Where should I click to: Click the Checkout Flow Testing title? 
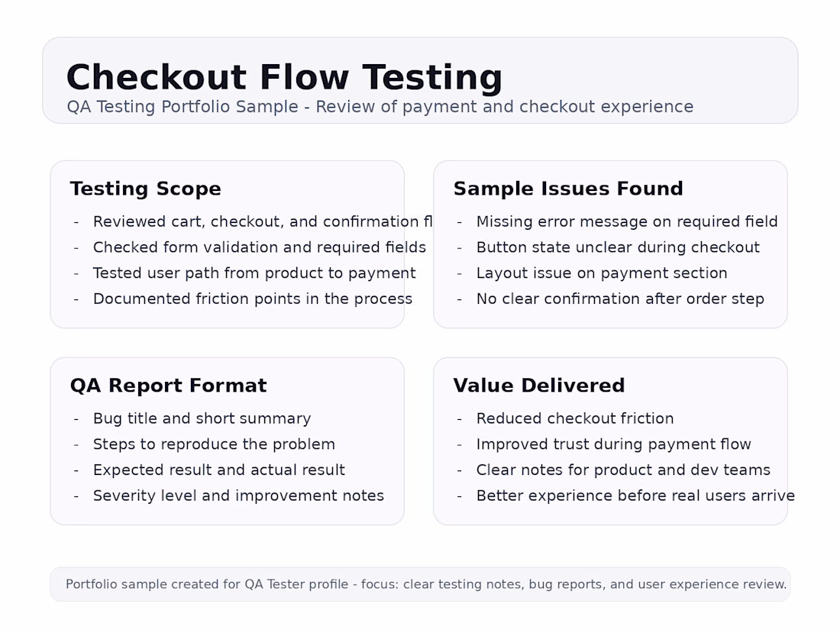(284, 78)
